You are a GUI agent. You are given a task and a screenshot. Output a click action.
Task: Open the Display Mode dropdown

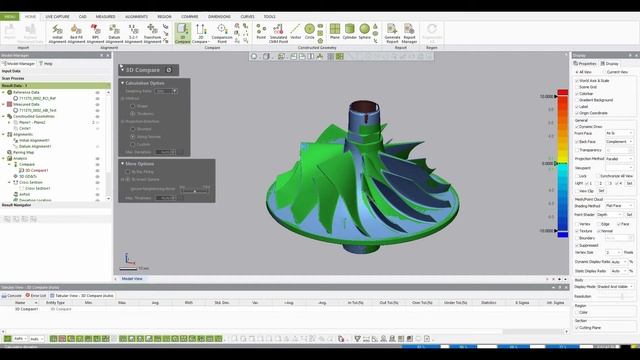click(x=615, y=287)
